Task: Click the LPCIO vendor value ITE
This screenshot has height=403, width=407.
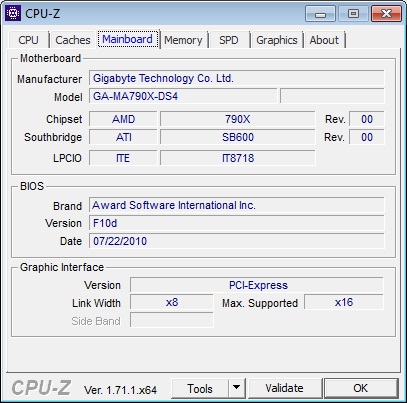Action: click(x=123, y=158)
